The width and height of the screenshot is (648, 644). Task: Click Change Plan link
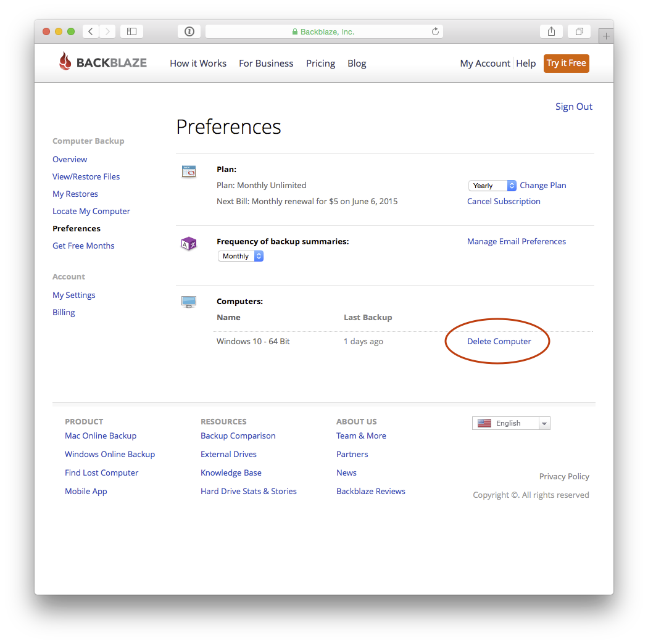(x=542, y=186)
